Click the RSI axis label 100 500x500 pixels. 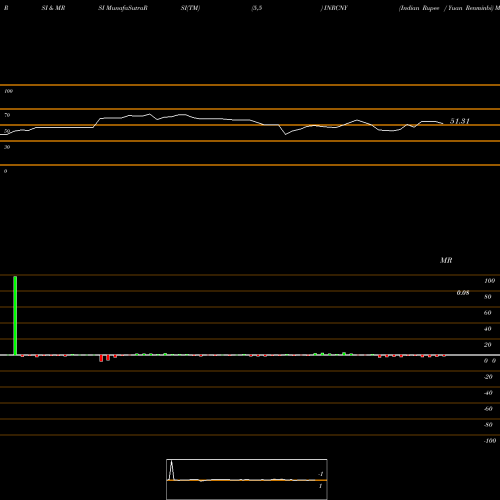[x=8, y=91]
